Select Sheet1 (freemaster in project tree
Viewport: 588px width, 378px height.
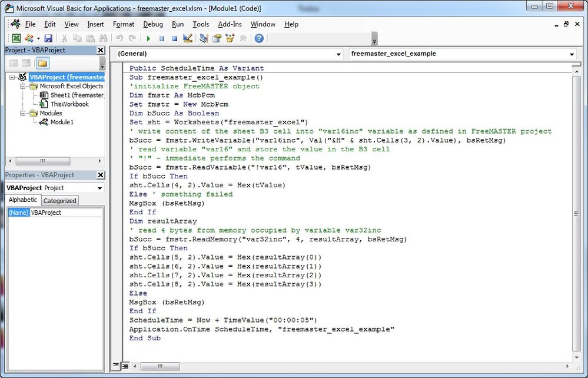[77, 95]
